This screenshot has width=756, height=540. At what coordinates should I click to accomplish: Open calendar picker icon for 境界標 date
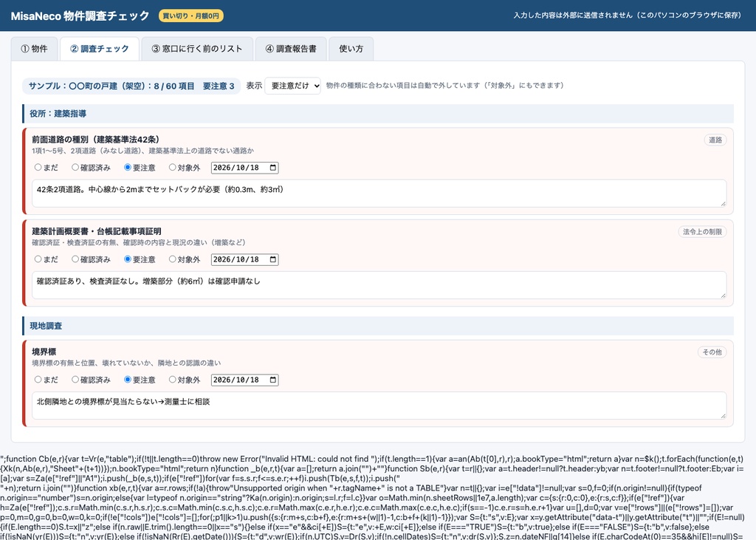(x=273, y=380)
